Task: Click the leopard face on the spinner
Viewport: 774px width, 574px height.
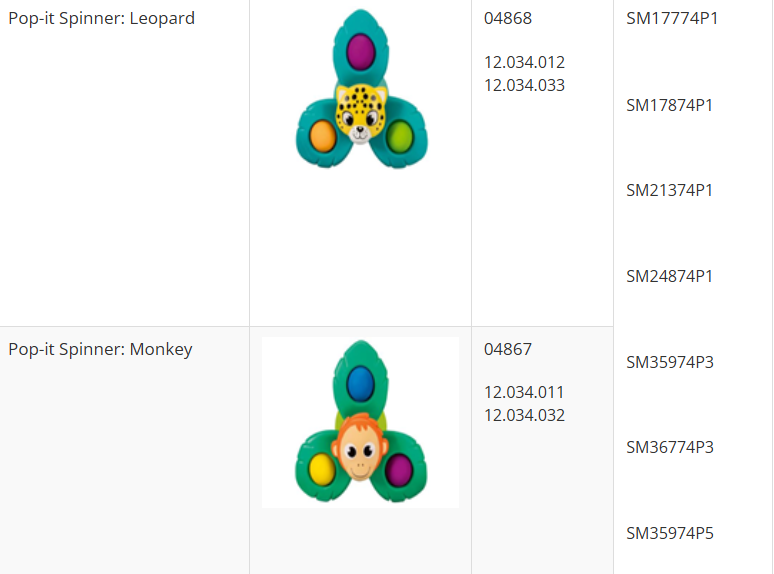Action: (360, 112)
